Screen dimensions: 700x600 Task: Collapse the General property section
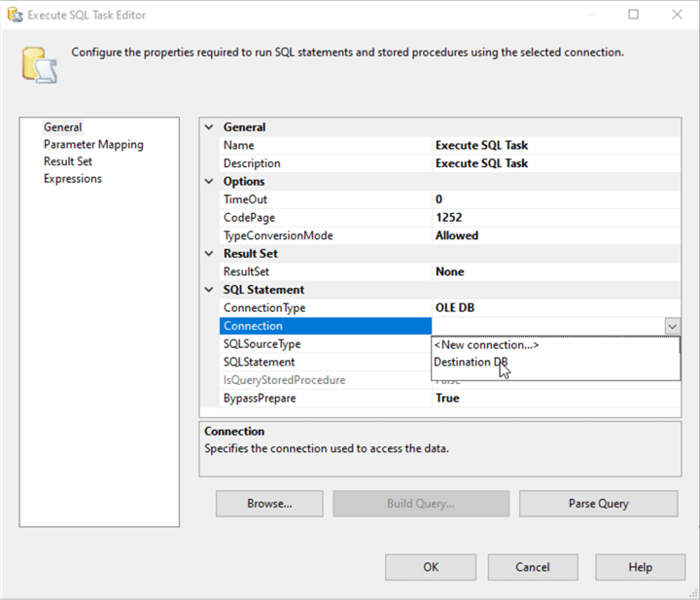210,127
